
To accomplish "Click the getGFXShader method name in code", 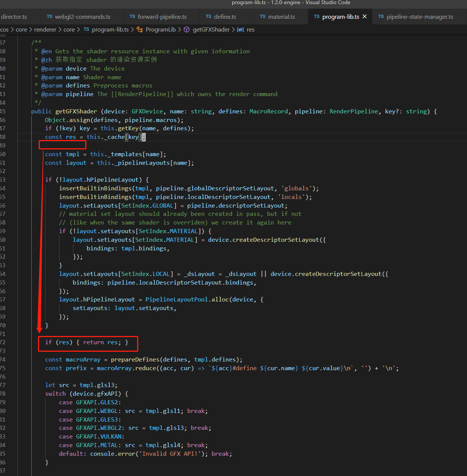I will click(x=76, y=111).
